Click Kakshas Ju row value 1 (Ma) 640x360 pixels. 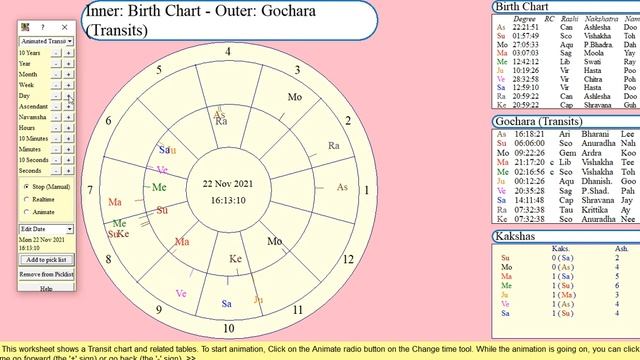tap(564, 295)
